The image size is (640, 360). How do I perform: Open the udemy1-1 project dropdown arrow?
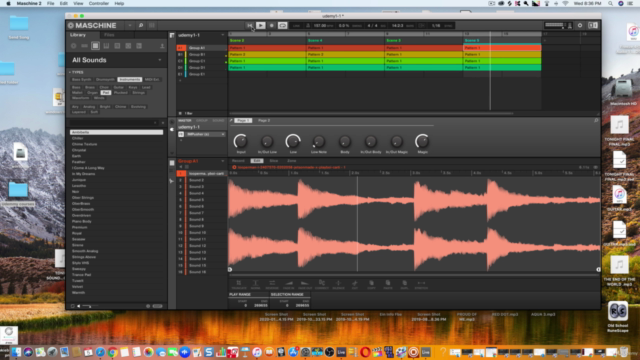click(223, 36)
